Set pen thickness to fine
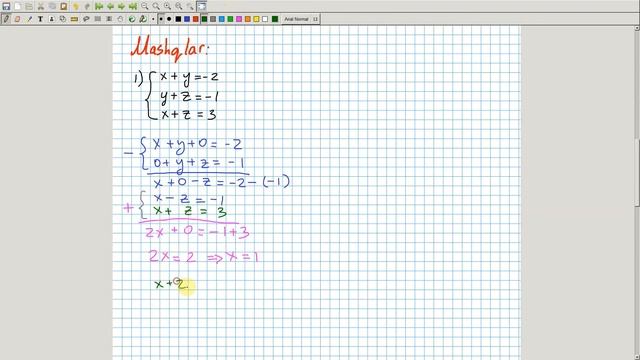640x360 pixels. [153, 19]
